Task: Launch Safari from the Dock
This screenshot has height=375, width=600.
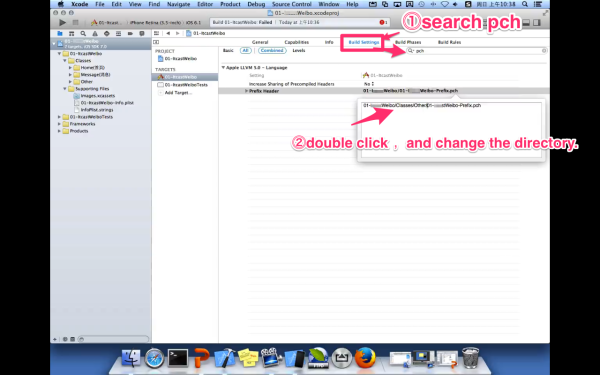Action: click(x=154, y=358)
